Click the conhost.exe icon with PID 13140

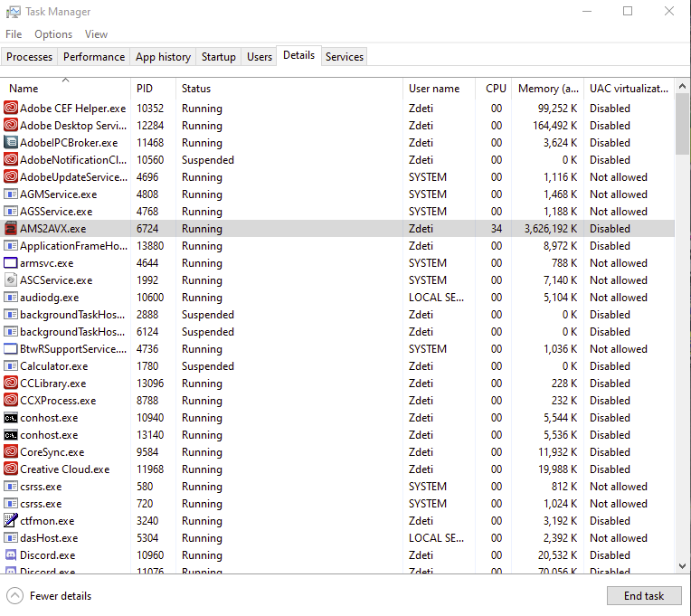click(x=11, y=434)
